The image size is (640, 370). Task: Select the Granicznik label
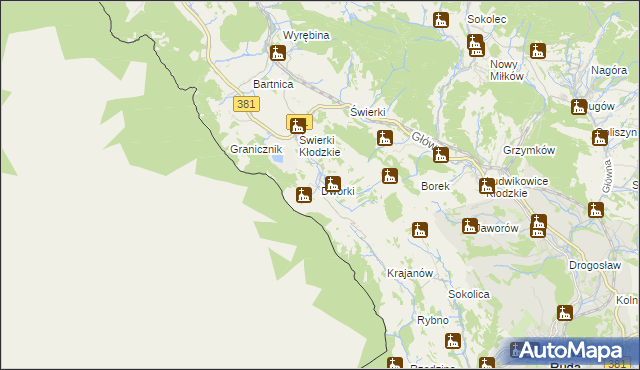256,149
